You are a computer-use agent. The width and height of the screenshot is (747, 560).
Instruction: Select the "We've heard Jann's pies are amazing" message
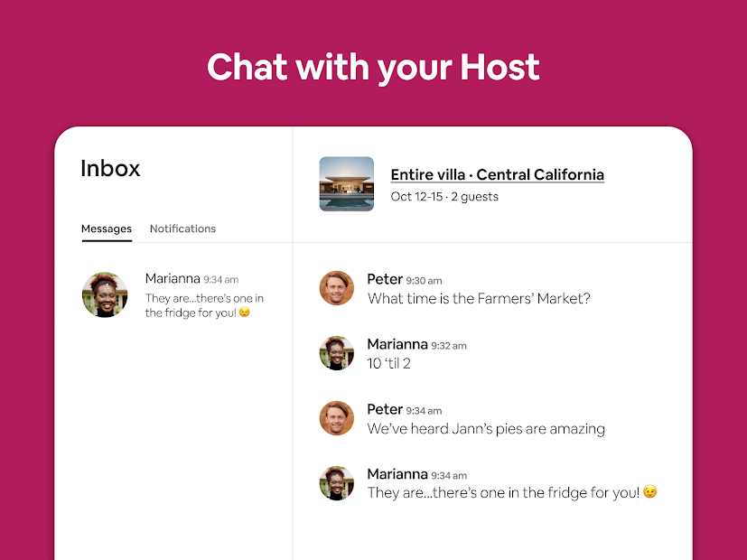click(486, 429)
